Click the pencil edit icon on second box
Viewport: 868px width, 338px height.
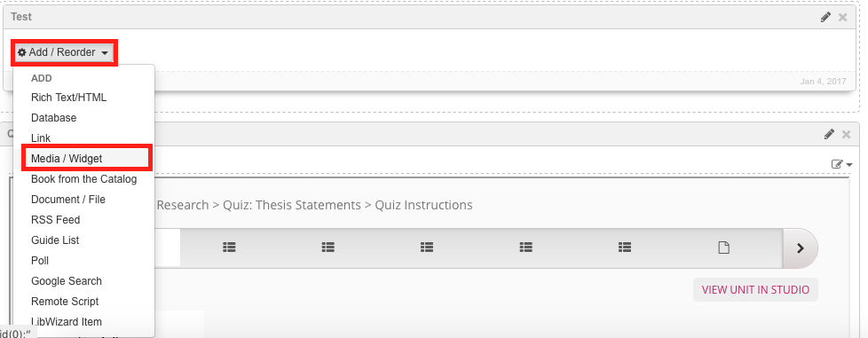point(829,134)
